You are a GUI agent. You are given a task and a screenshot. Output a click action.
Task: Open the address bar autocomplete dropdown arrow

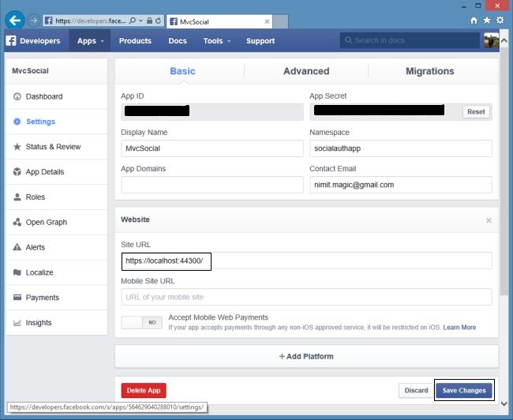[x=140, y=21]
